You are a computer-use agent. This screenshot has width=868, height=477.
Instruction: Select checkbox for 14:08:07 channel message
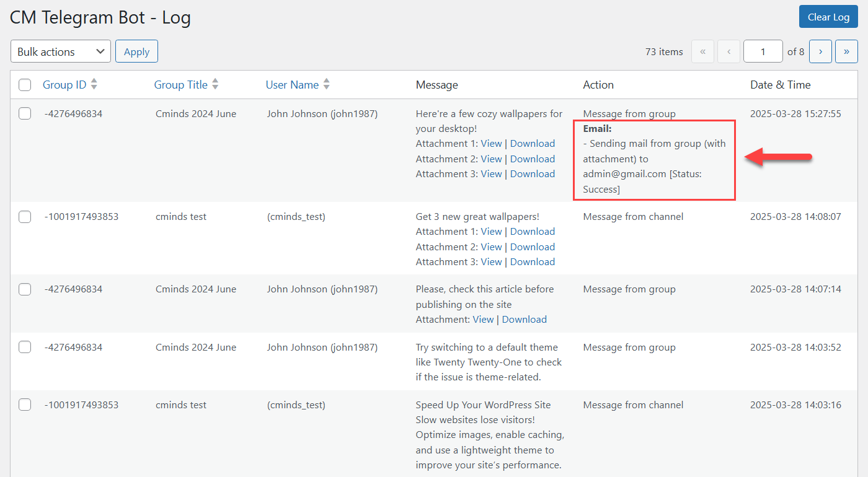click(25, 217)
